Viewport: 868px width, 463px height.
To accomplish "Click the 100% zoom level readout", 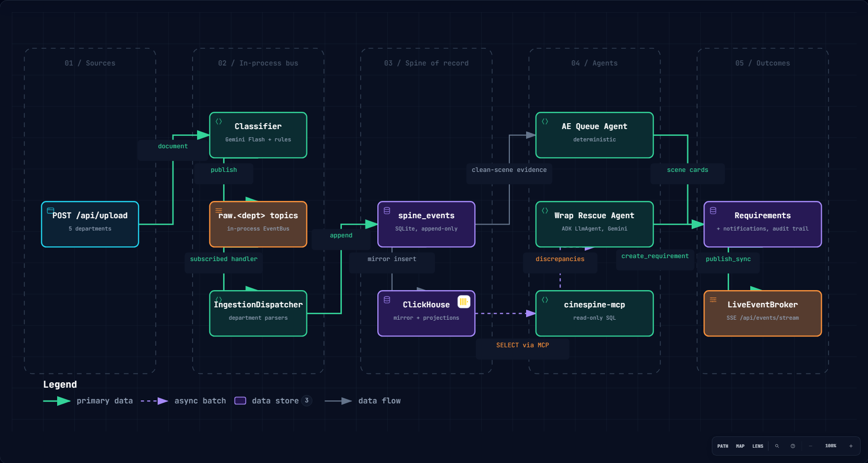I will (831, 446).
